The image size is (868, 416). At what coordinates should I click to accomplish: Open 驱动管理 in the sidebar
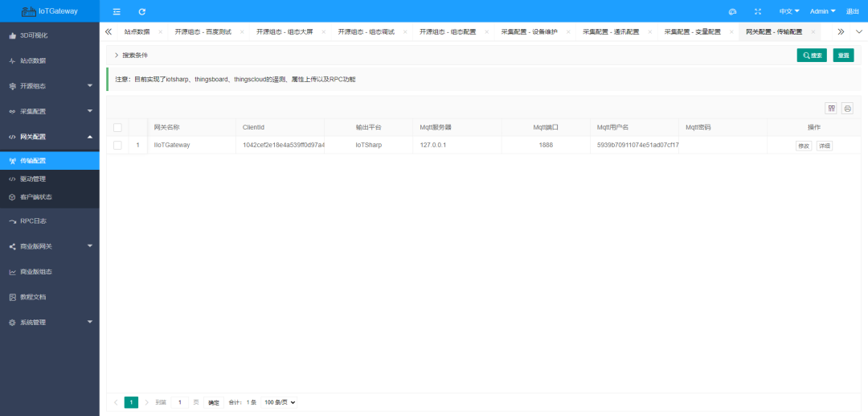pos(39,179)
